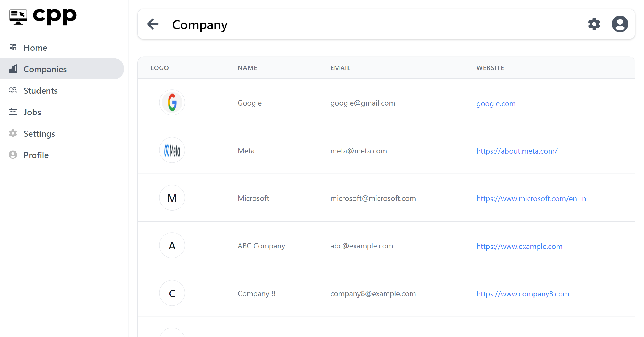Open Students in the sidebar

click(x=62, y=90)
